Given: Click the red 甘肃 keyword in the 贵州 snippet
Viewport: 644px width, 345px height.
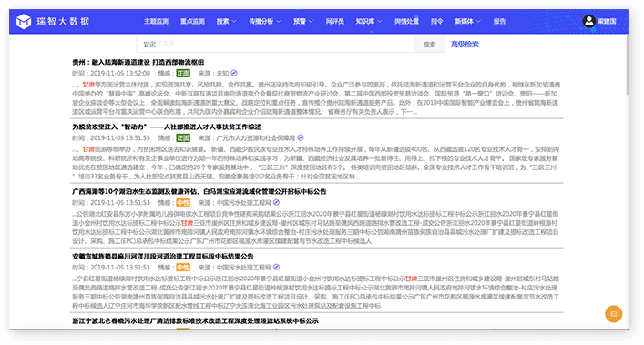Looking at the screenshot, I should (88, 85).
